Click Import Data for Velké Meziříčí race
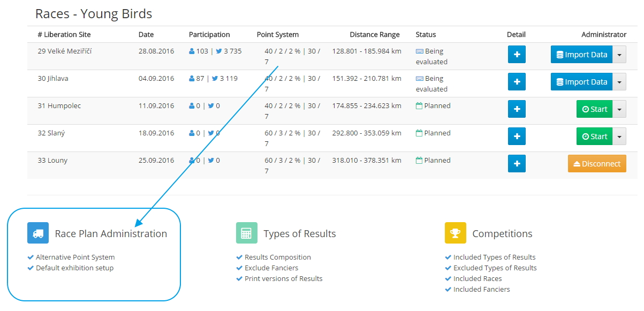This screenshot has height=311, width=644. point(581,55)
